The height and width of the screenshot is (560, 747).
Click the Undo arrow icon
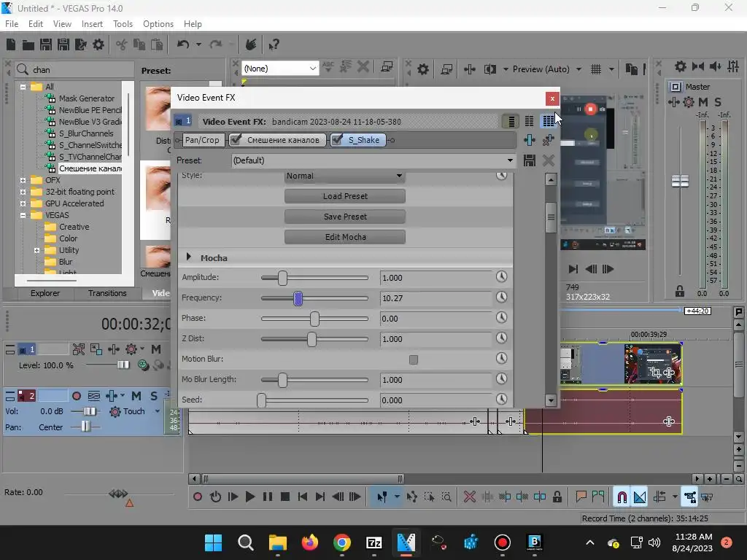pyautogui.click(x=183, y=44)
